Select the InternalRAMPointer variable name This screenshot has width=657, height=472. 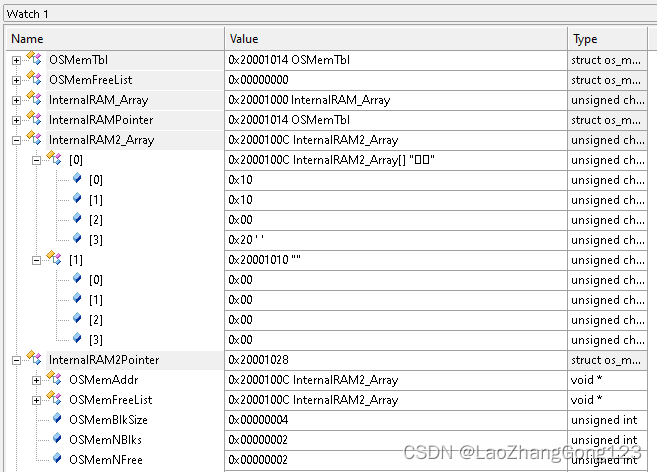click(101, 120)
